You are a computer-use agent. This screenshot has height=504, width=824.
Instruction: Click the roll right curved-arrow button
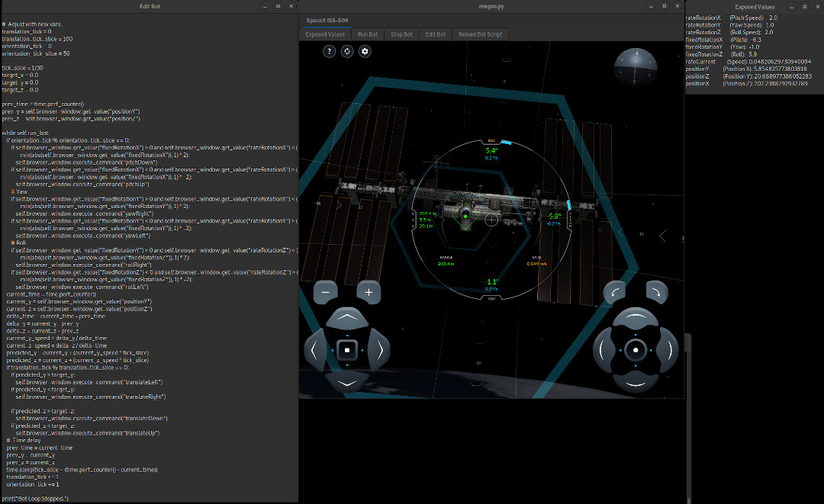click(656, 293)
